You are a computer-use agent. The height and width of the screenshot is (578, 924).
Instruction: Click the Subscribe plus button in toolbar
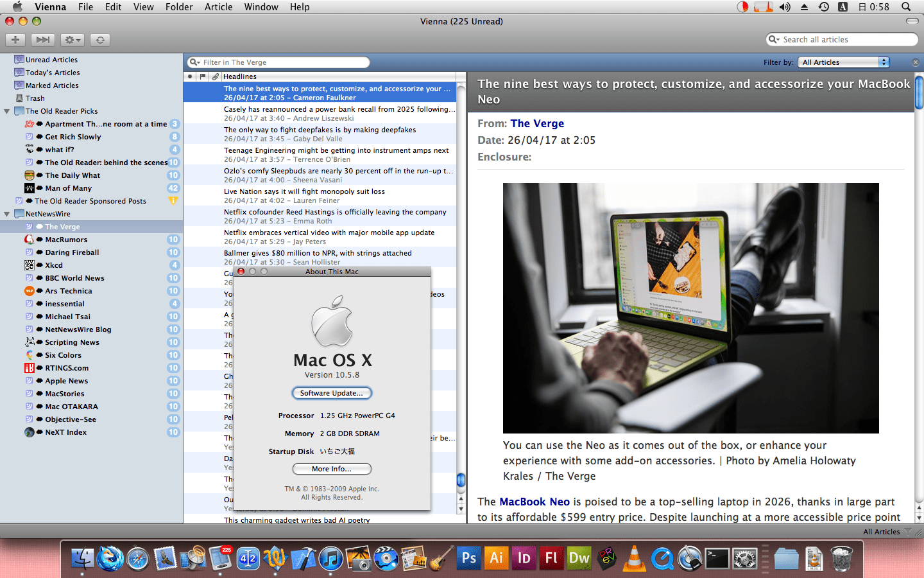coord(15,40)
